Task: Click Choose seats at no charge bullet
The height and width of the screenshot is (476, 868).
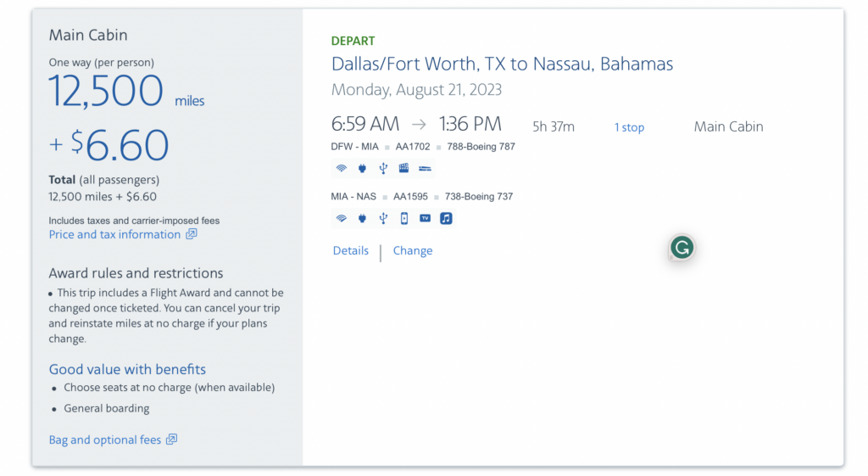Action: point(169,388)
